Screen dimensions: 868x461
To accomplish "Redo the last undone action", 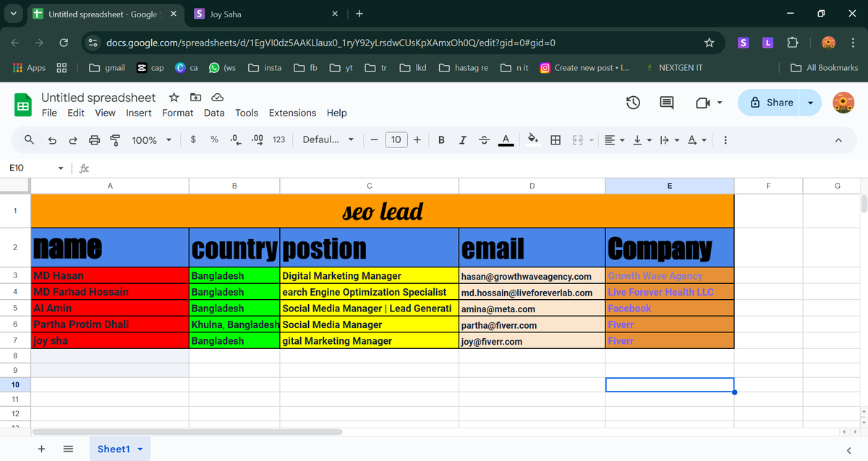I will click(x=73, y=140).
